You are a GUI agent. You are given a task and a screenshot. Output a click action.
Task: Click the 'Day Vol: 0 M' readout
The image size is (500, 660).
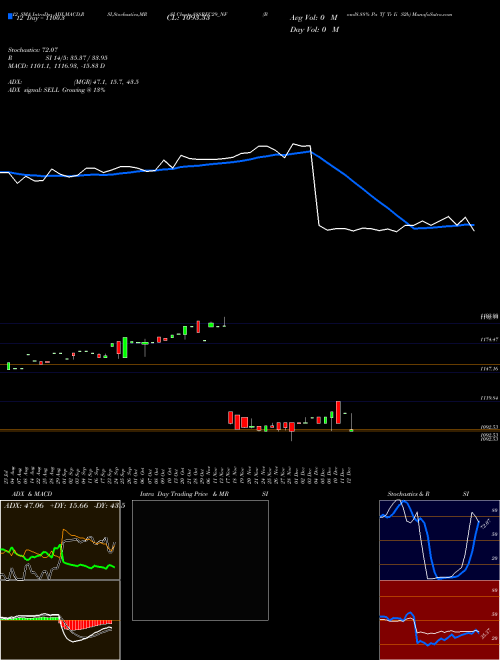314,30
